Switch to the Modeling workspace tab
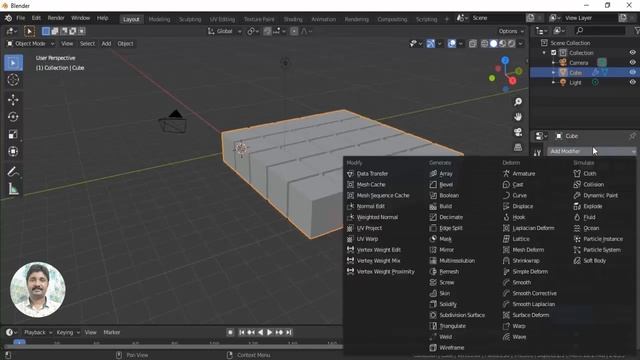The height and width of the screenshot is (360, 640). coord(159,19)
